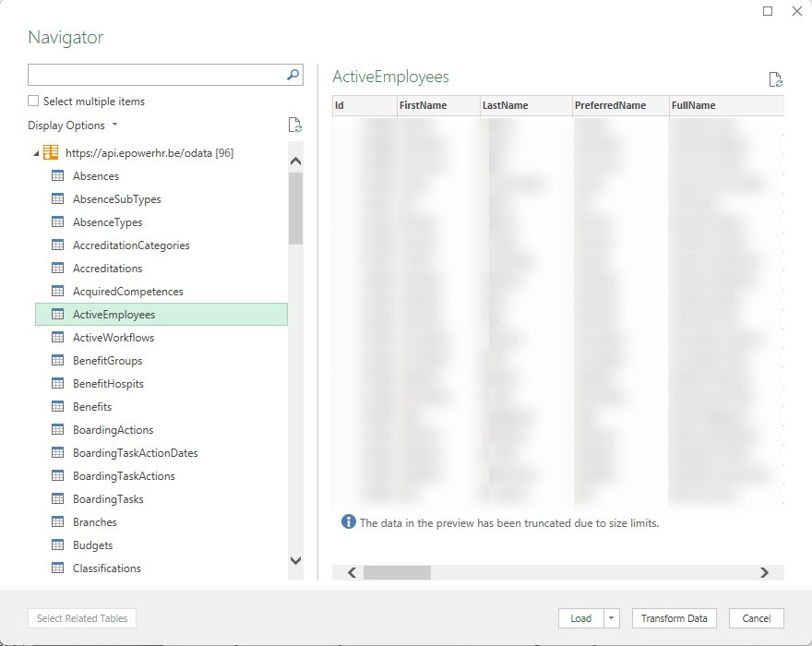Image resolution: width=812 pixels, height=646 pixels.
Task: Click the preview horizontal scrollbar thumb
Action: [397, 572]
